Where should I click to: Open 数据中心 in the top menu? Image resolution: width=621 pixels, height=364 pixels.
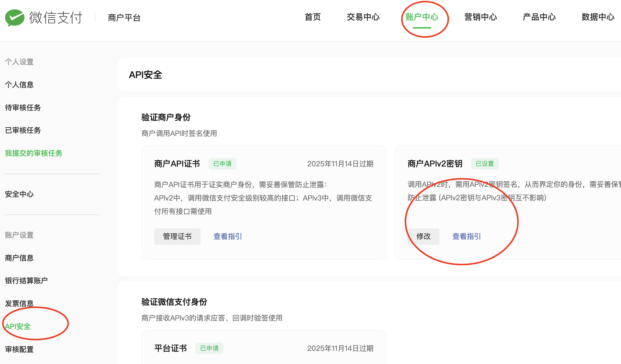(x=598, y=17)
